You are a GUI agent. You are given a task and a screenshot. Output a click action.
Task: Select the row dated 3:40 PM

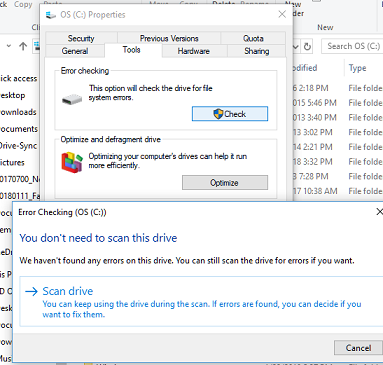coord(338,117)
